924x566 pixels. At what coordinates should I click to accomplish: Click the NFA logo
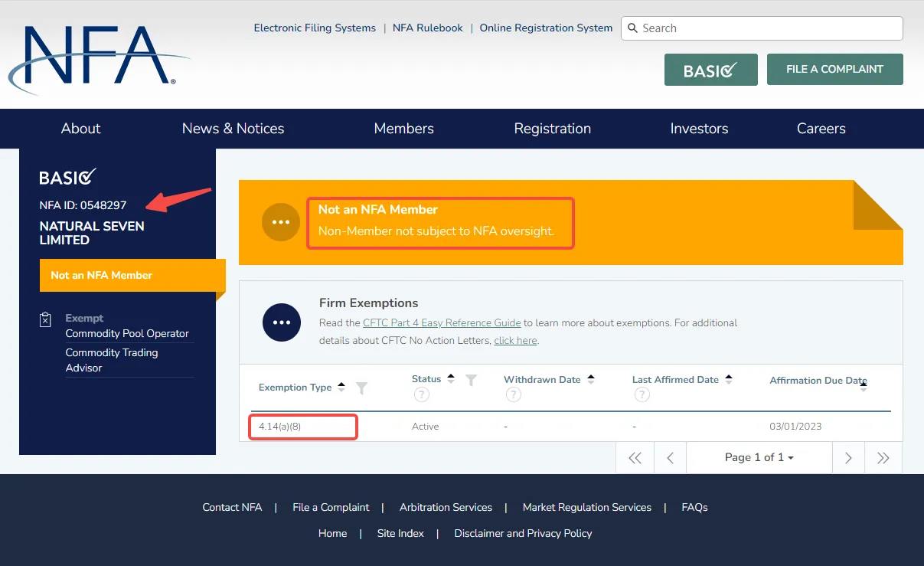click(x=99, y=59)
